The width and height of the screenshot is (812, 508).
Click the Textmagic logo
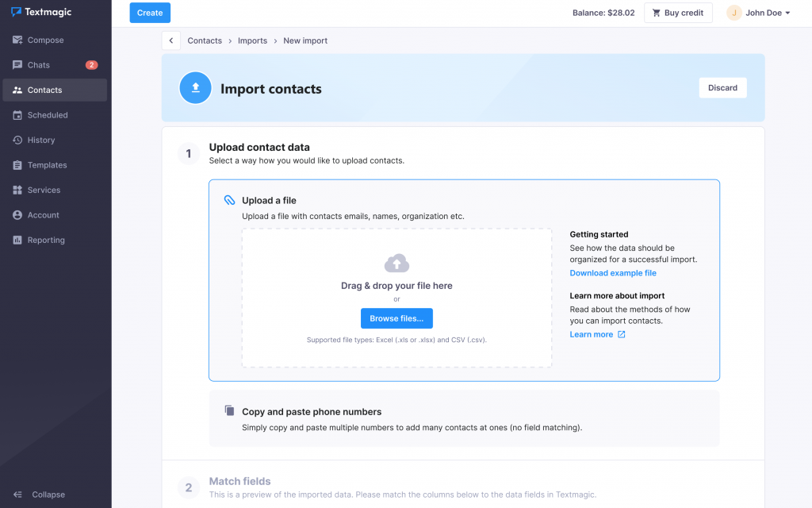click(41, 12)
